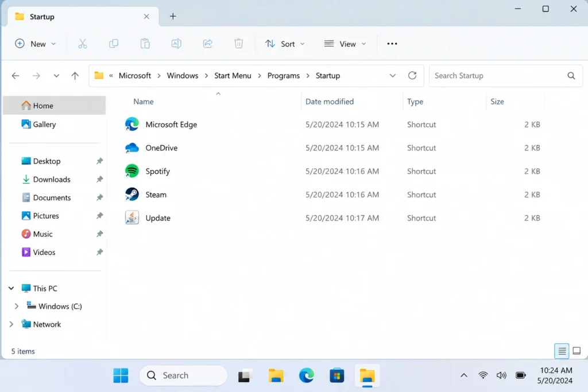This screenshot has height=392, width=588.
Task: Select the Spotify shortcut icon
Action: pyautogui.click(x=132, y=171)
